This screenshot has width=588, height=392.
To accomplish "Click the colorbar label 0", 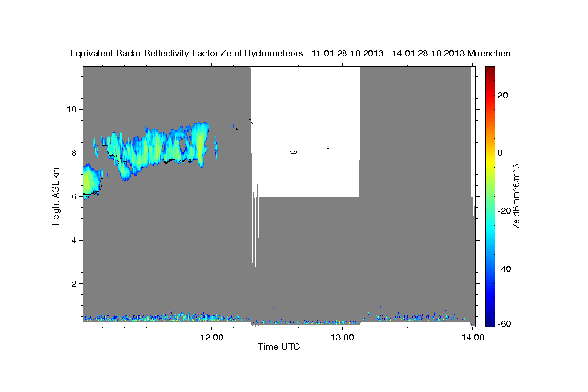I will click(501, 153).
